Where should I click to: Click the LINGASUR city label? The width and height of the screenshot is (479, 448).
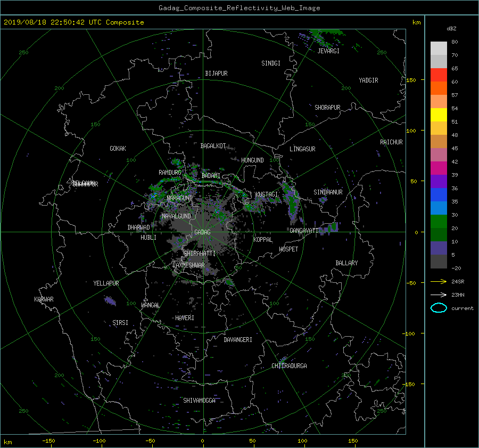[x=302, y=149]
